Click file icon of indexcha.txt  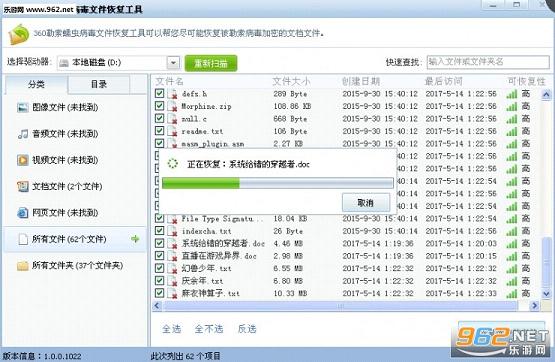tap(173, 231)
